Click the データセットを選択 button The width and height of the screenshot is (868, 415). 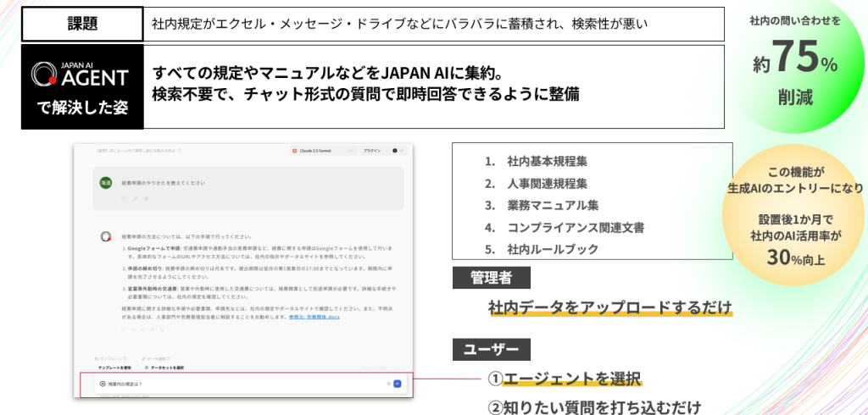[164, 368]
